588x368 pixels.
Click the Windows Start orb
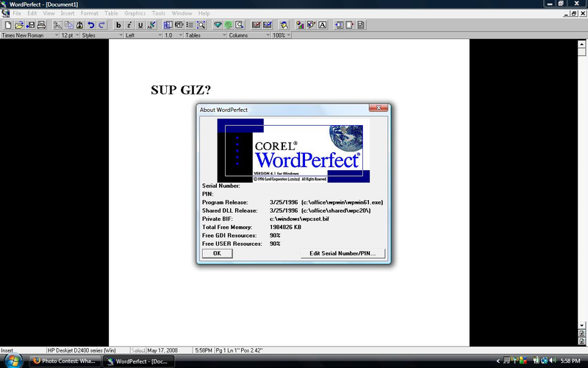click(x=13, y=361)
